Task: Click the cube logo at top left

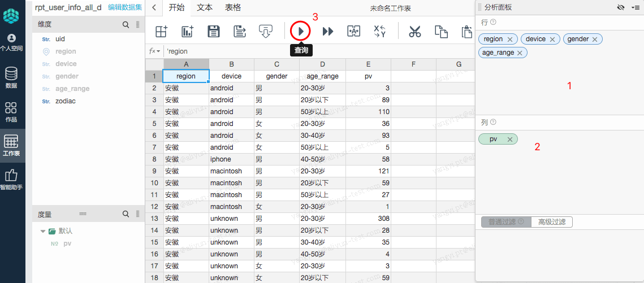Action: click(11, 16)
